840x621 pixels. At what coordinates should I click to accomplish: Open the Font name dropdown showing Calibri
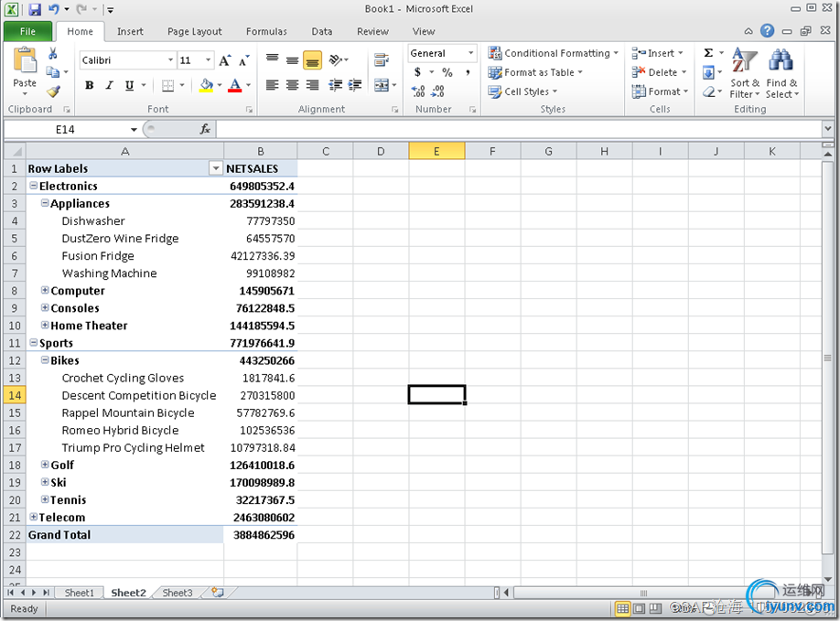[x=170, y=60]
